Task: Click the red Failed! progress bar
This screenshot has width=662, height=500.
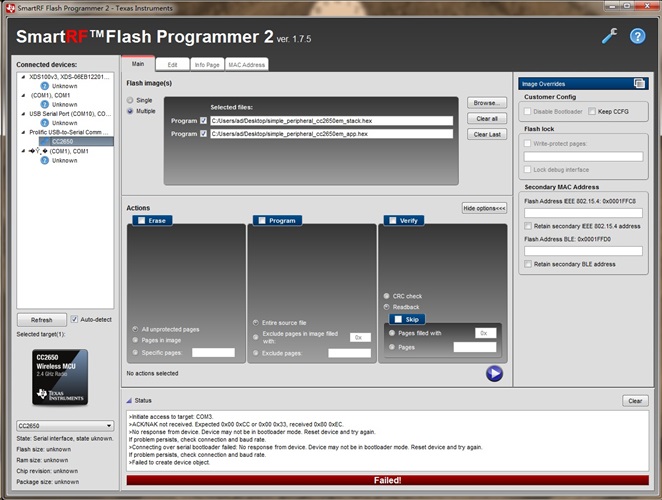Action: 388,480
